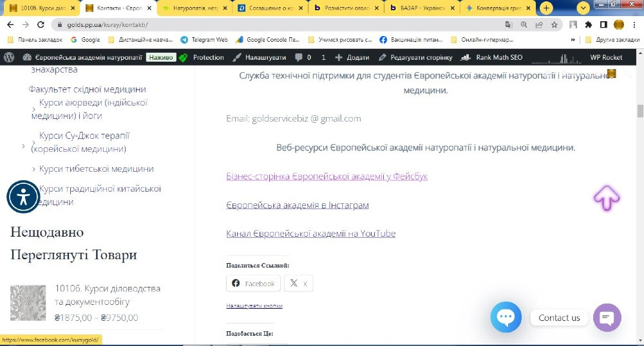644x346 pixels.
Task: Open the Telegram Web bookmark
Action: [x=204, y=40]
